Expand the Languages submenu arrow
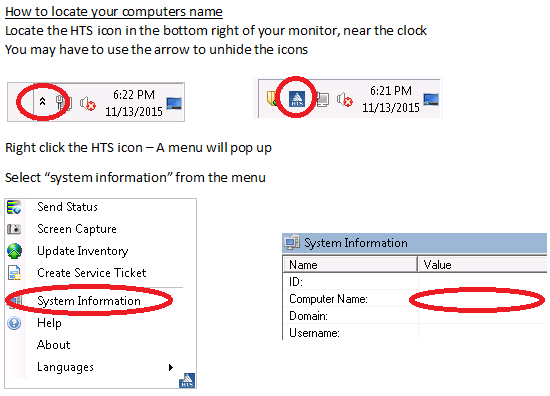Image resolution: width=550 pixels, height=396 pixels. coord(171,367)
